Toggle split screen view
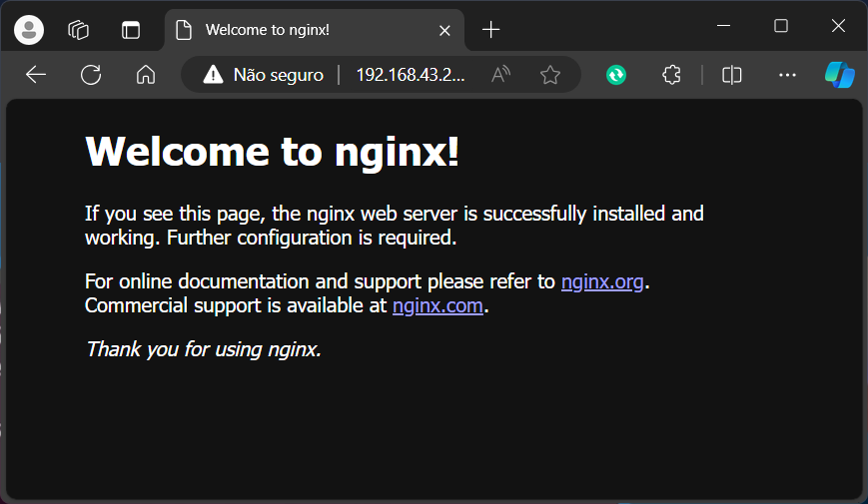 pyautogui.click(x=732, y=75)
